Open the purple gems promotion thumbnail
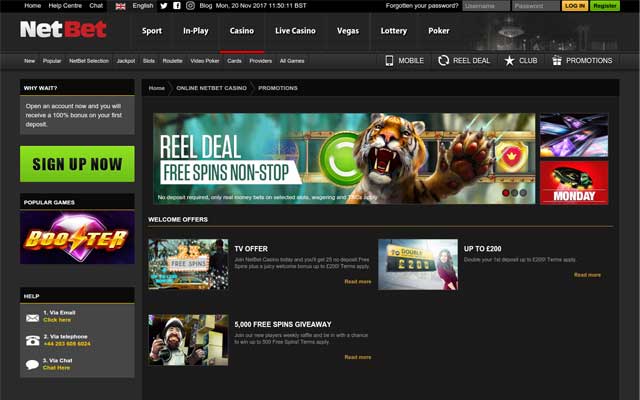The image size is (640, 400). (x=574, y=135)
